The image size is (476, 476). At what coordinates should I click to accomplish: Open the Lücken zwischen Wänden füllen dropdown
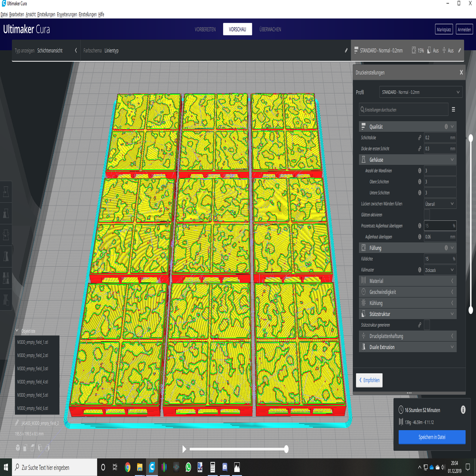(x=440, y=204)
